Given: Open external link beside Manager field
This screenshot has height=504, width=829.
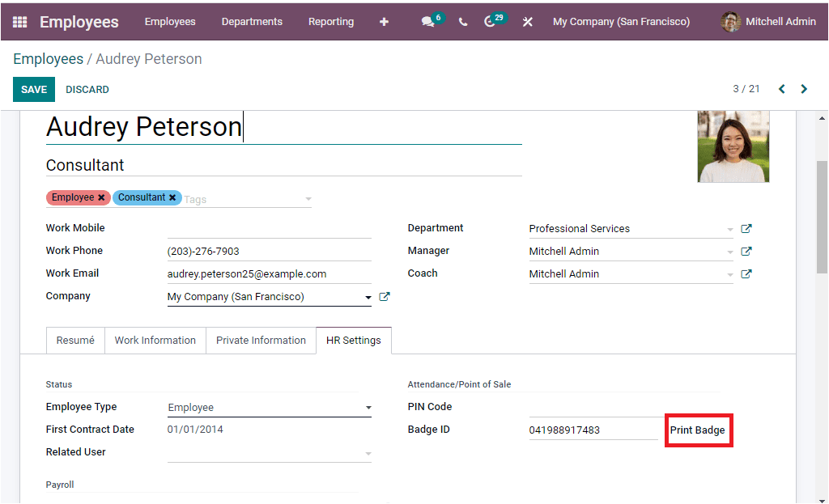Looking at the screenshot, I should [x=746, y=251].
